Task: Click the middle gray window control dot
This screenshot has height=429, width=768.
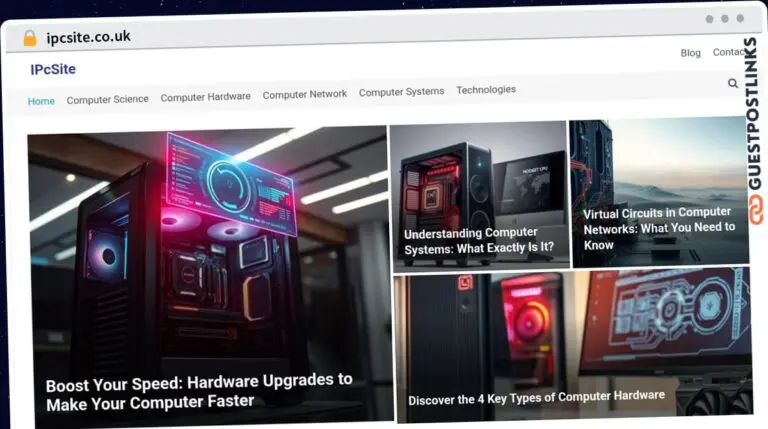Action: coord(725,19)
